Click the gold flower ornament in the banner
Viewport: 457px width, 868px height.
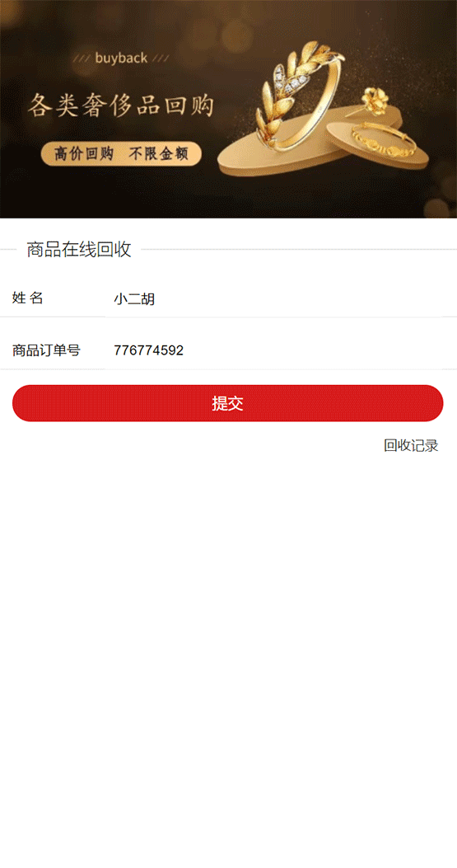pyautogui.click(x=374, y=101)
